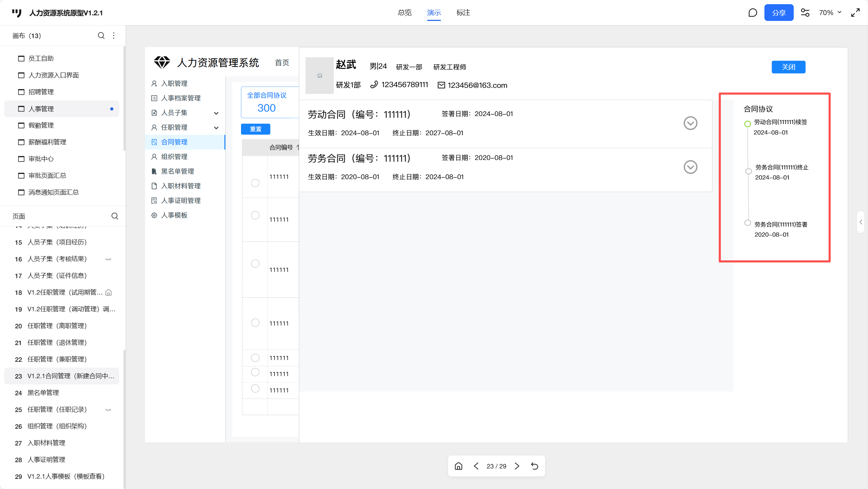Search pages with the lower magnifier icon
The height and width of the screenshot is (489, 868).
coord(115,216)
